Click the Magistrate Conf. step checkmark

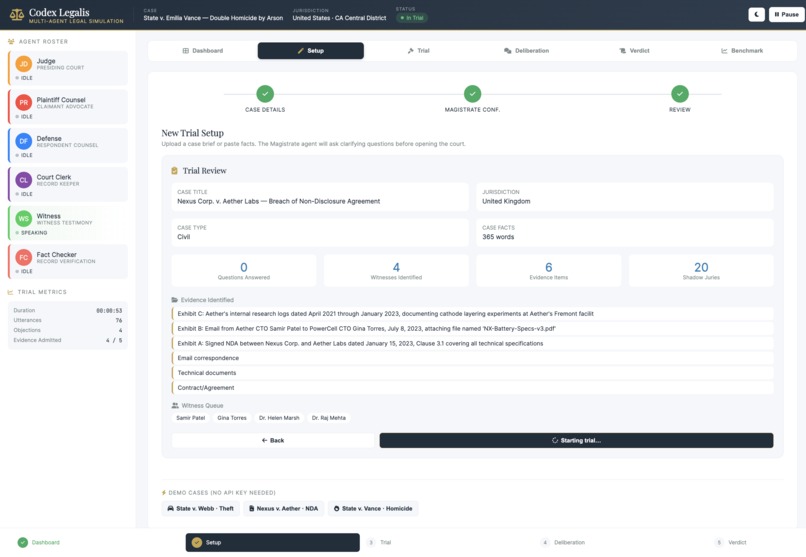[472, 94]
